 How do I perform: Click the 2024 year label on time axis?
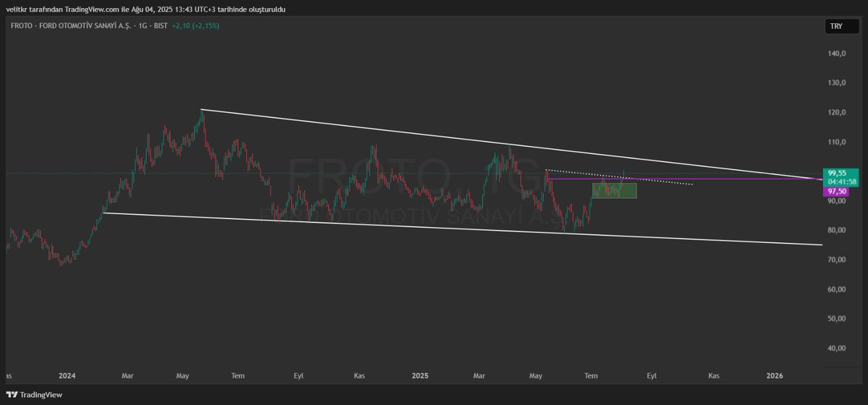67,375
